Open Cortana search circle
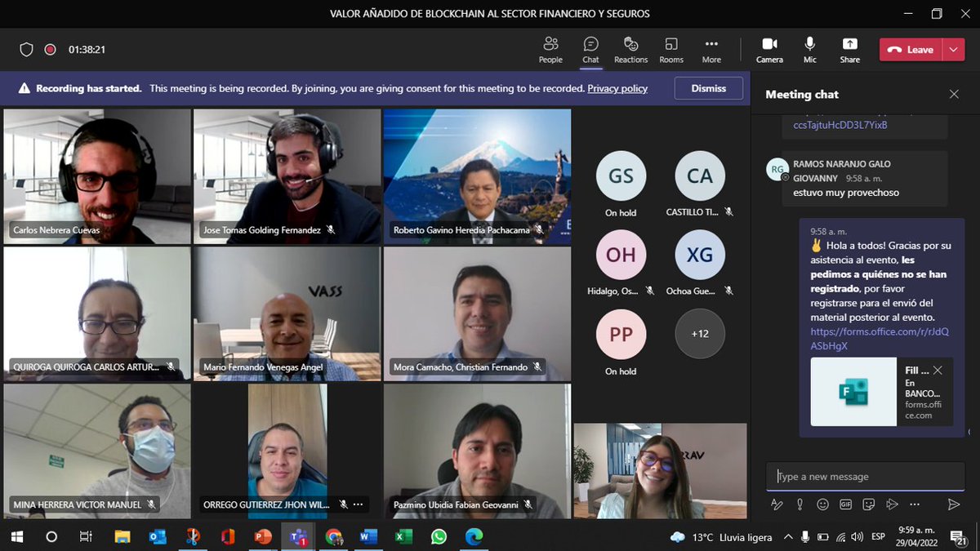980x551 pixels. click(51, 536)
